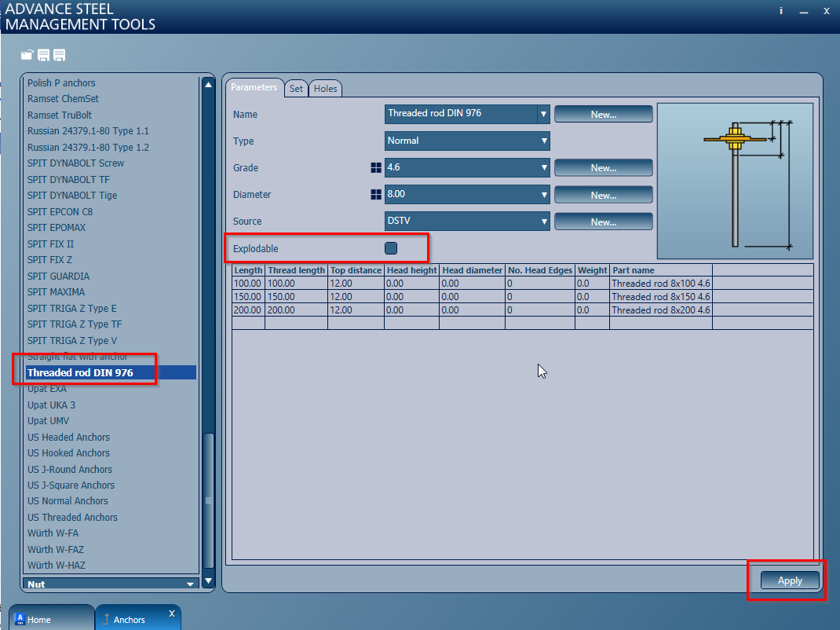Screen dimensions: 840x630
Task: Click the anchor list scrollbar thumb
Action: 208,500
